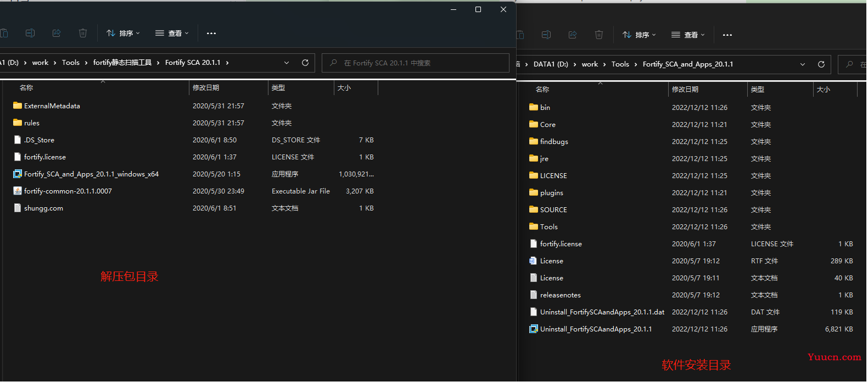868x387 pixels.
Task: Click delete trash icon in right window toolbar
Action: coord(599,35)
